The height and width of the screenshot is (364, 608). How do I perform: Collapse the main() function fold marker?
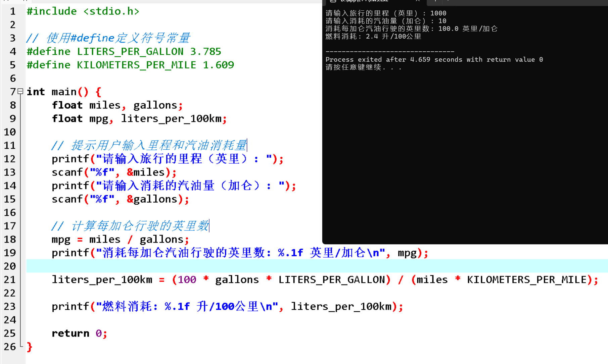pos(20,91)
